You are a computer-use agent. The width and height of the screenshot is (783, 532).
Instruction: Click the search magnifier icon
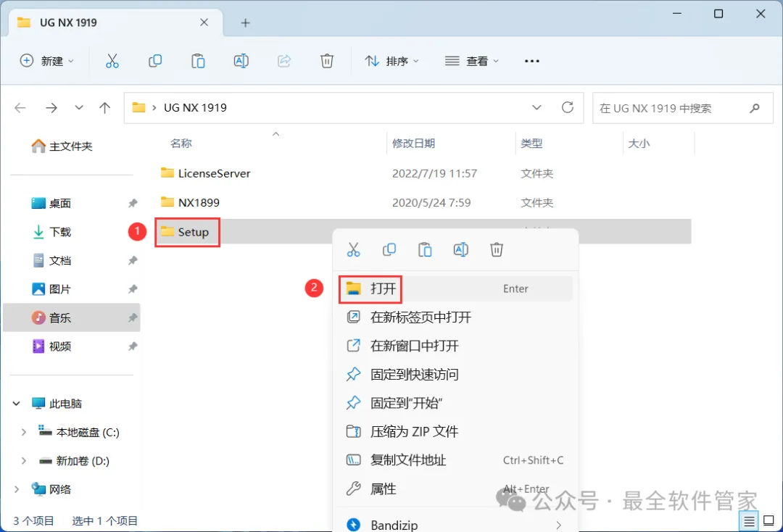pos(755,108)
